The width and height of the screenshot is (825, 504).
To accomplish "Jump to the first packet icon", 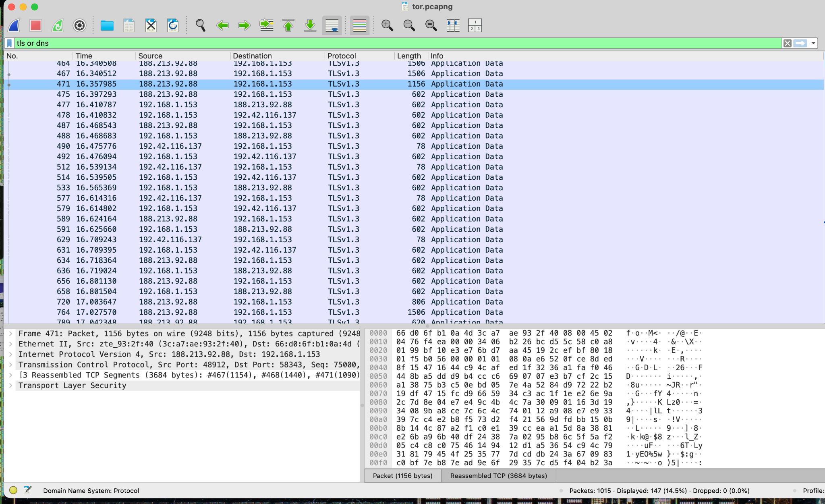I will pos(288,25).
